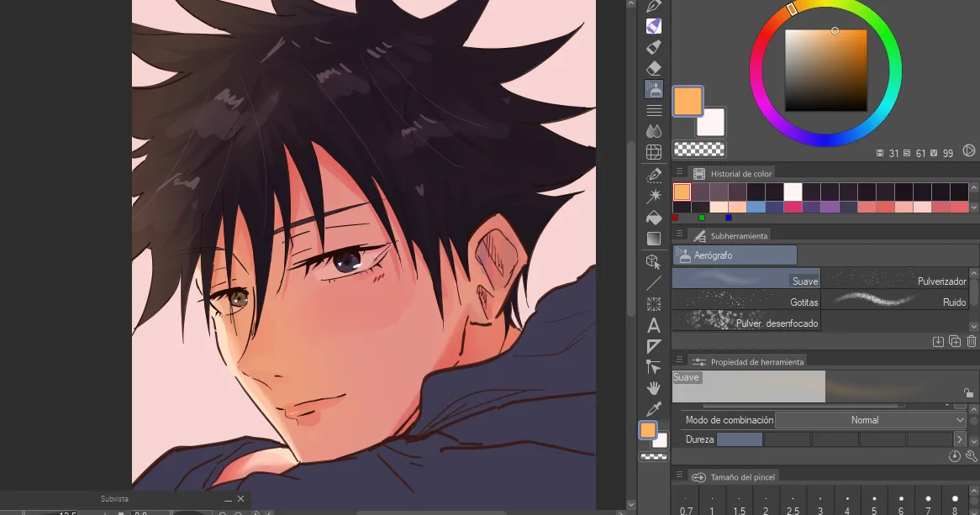Select the Selection pen tool
This screenshot has height=515, width=980.
(x=654, y=175)
